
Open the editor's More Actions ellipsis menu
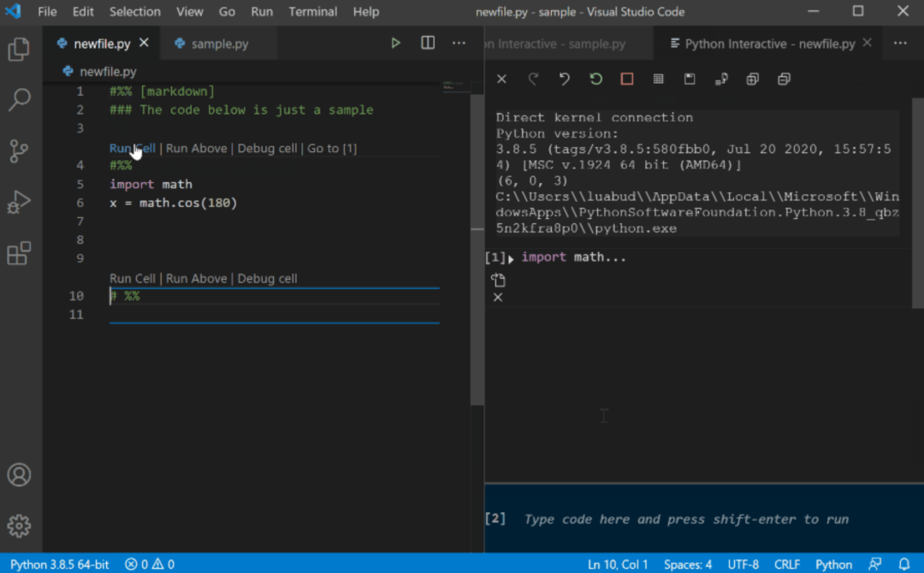(459, 43)
